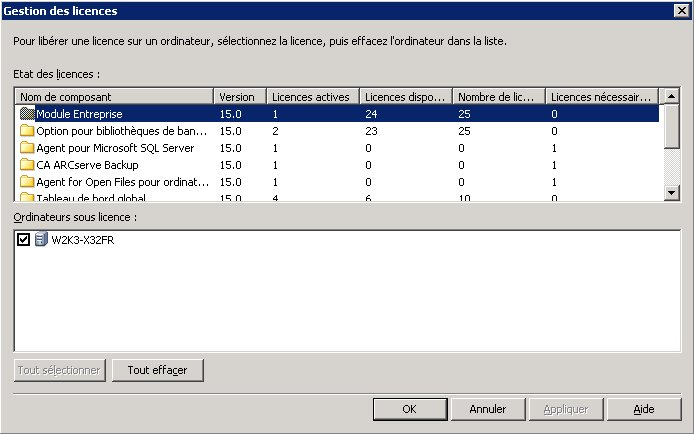Click value 24 in Module Entreprise row
This screenshot has height=434, width=694.
coord(371,114)
